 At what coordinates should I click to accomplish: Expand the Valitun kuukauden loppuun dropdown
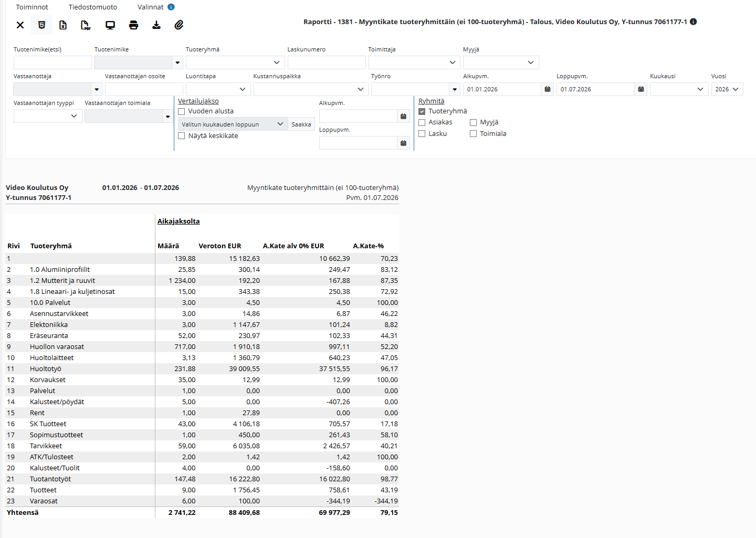(x=233, y=124)
